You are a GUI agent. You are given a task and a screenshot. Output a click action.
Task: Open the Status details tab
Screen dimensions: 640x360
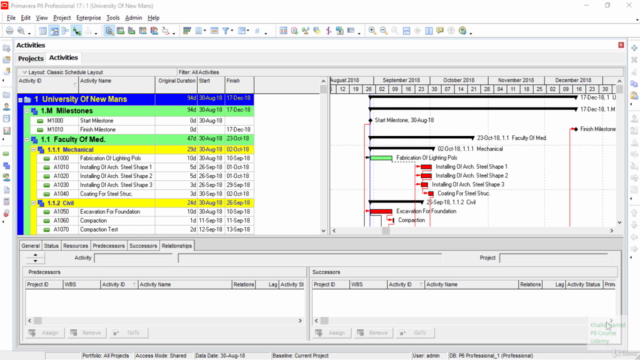tap(51, 246)
